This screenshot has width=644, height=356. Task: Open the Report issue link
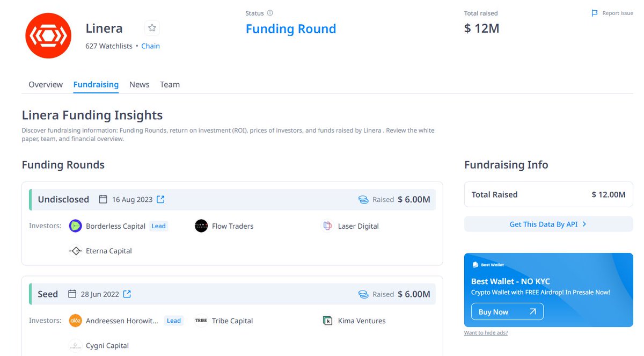[618, 13]
